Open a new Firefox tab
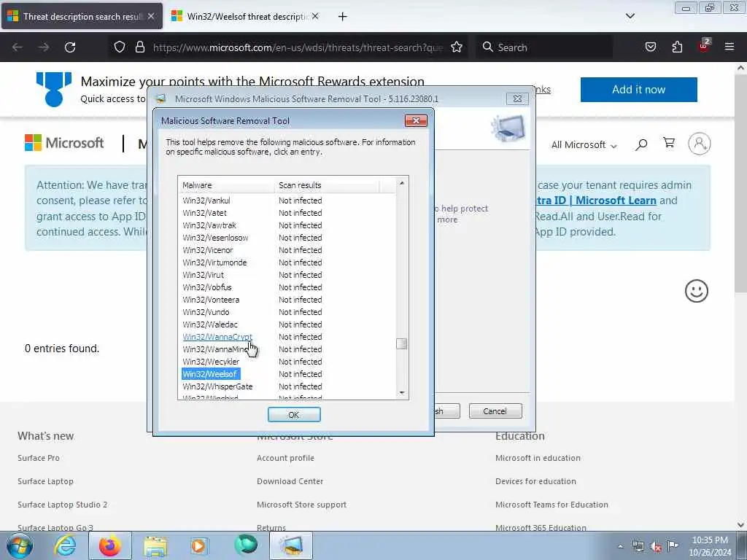The width and height of the screenshot is (747, 560). 343,17
